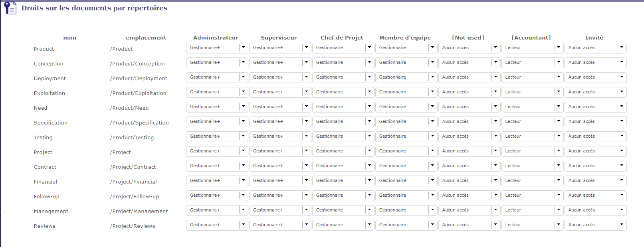Click the /Project/Management location text
Screen dimensions: 644x247
pos(139,211)
